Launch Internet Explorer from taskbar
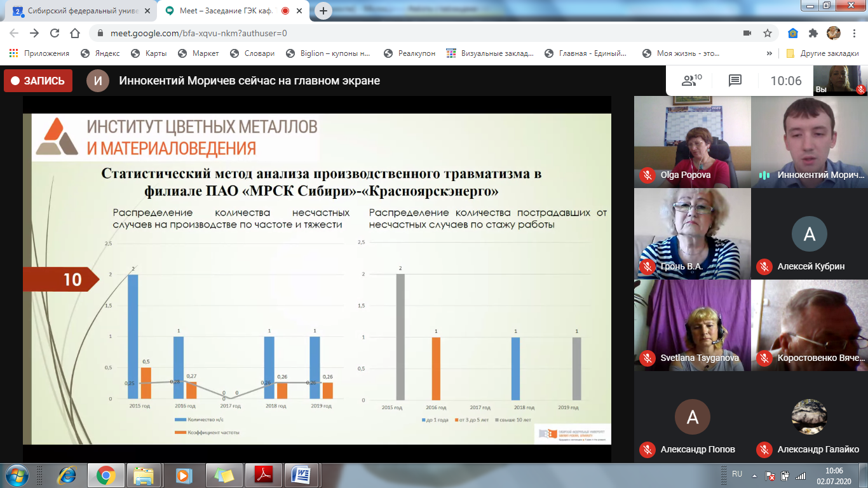Screen dimensions: 868x488 (x=67, y=475)
